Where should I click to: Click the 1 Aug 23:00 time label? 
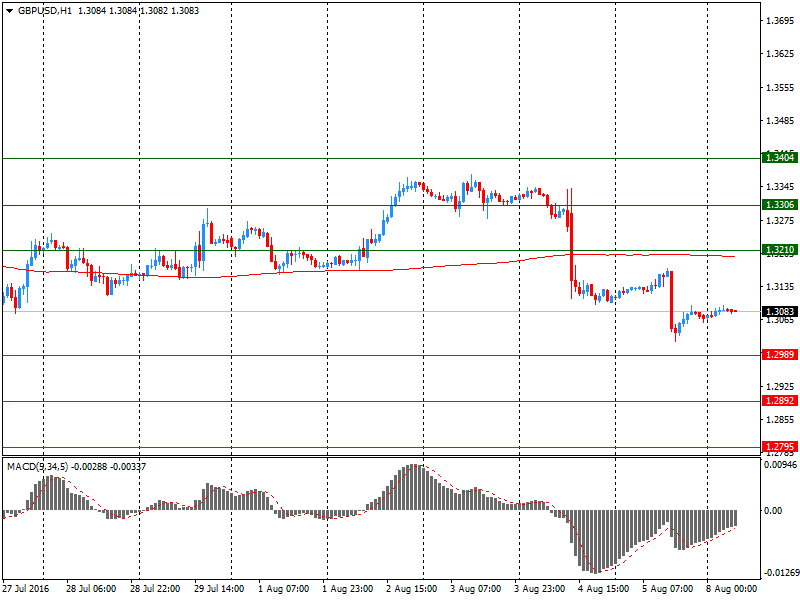click(347, 588)
